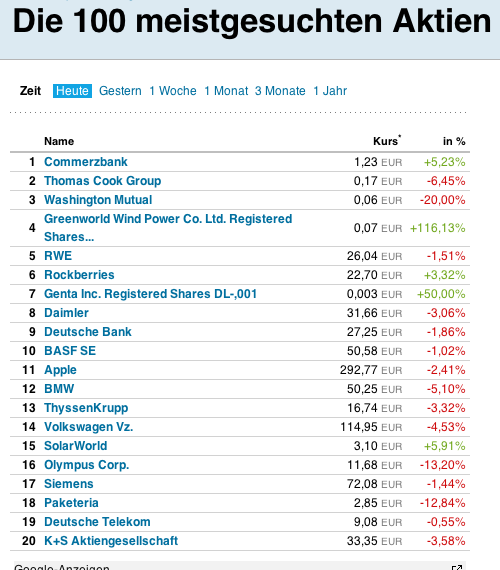Open the Volkswagen Vz. stock link
500x570 pixels.
point(89,427)
